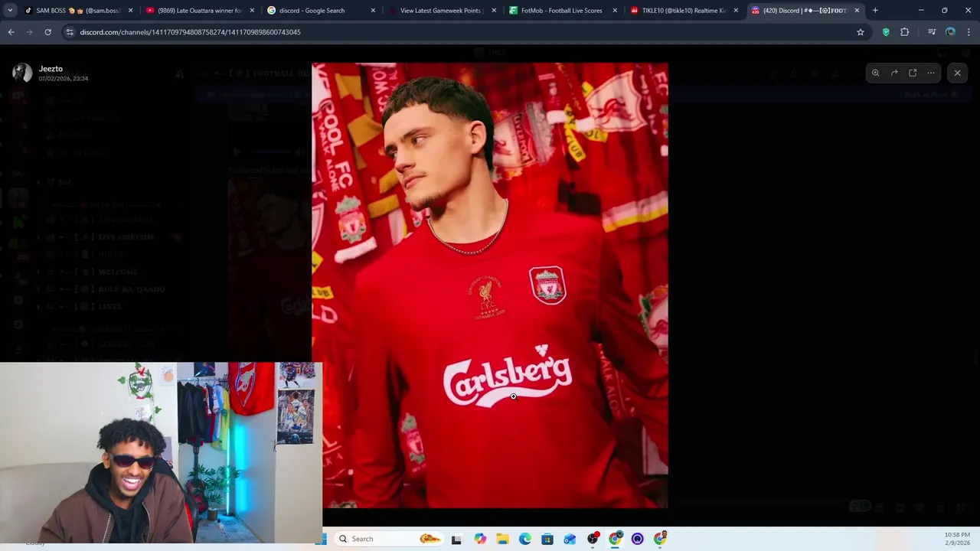Screen dimensions: 980x551
Task: Open the Chrome profile avatar
Action: click(x=950, y=32)
